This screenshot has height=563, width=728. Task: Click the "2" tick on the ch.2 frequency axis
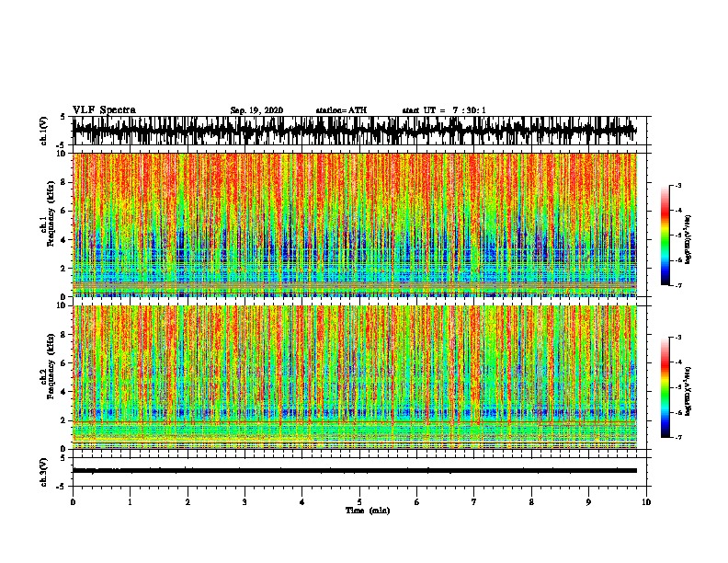(64, 420)
